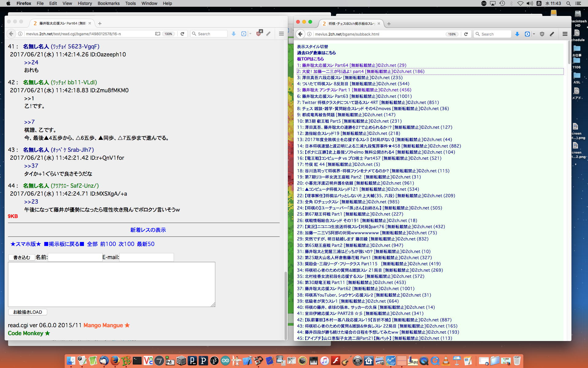Expand the download manager dropdown arrow in right window
Viewport: 588px width, 368px height.
534,34
